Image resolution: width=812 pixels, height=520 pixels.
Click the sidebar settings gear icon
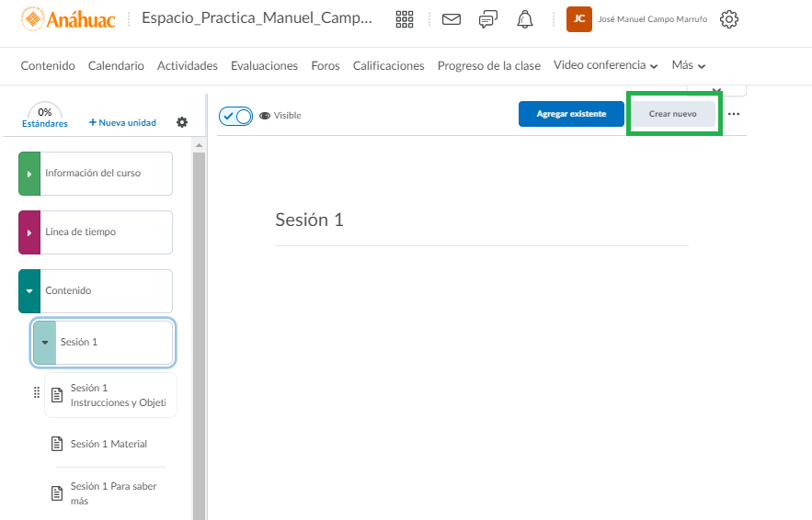[182, 122]
